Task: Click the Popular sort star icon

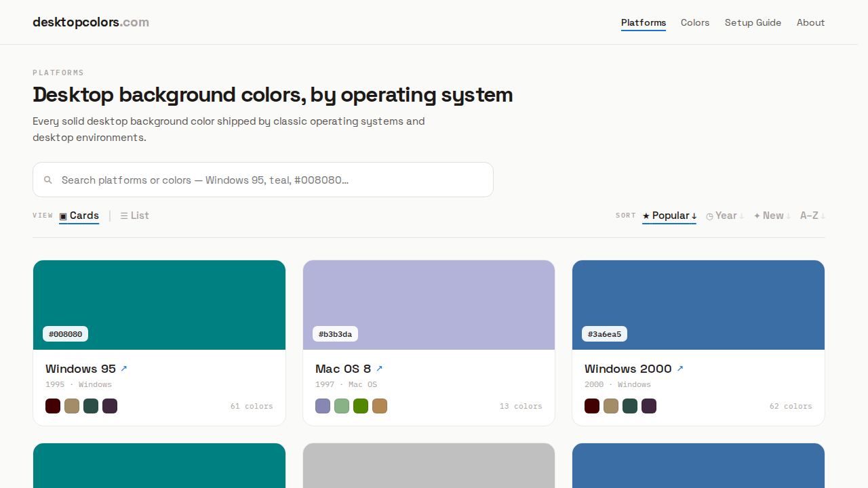Action: pos(646,216)
